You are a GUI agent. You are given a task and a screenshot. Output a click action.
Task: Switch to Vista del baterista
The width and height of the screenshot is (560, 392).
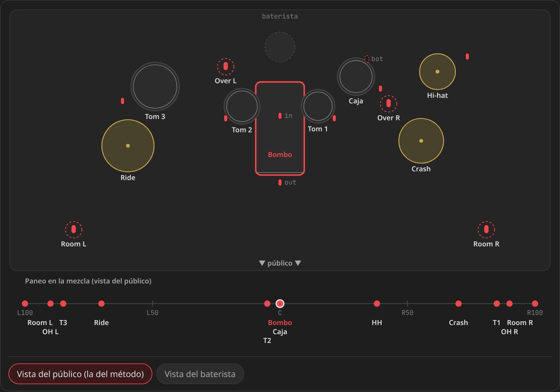click(x=200, y=374)
